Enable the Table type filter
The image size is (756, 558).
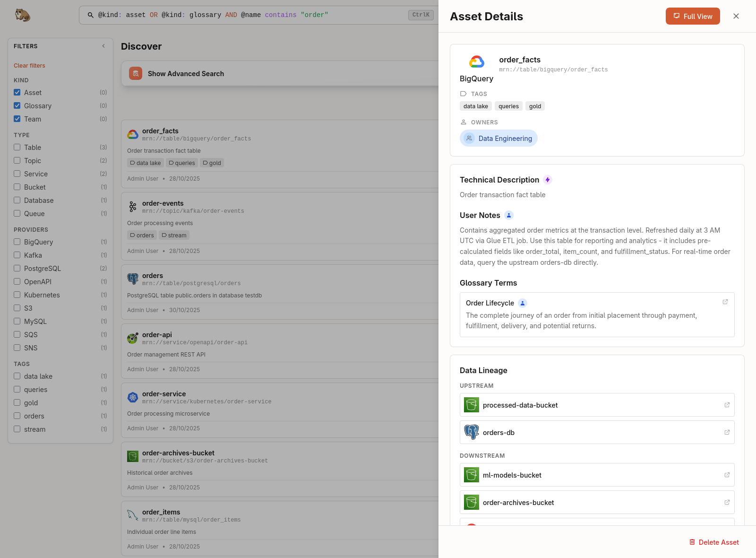(17, 147)
